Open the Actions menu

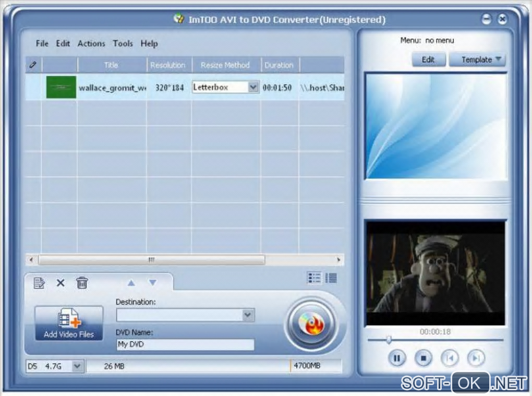[x=91, y=43]
